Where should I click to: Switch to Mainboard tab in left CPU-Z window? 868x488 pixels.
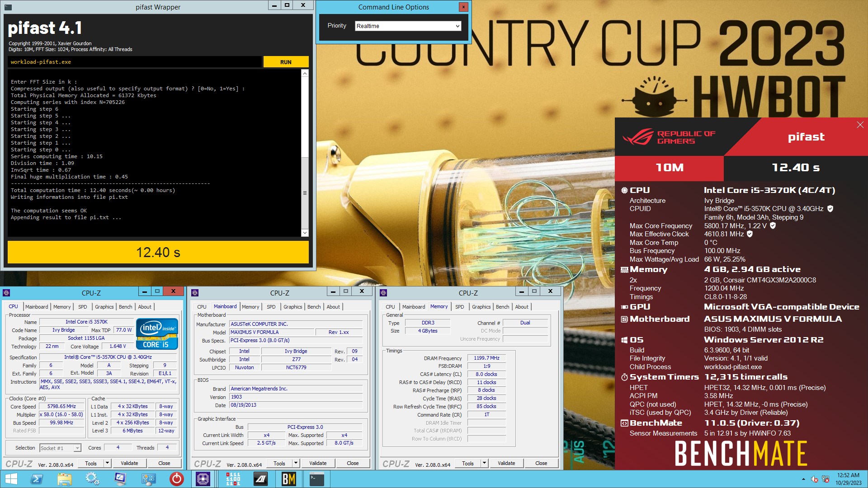coord(37,307)
